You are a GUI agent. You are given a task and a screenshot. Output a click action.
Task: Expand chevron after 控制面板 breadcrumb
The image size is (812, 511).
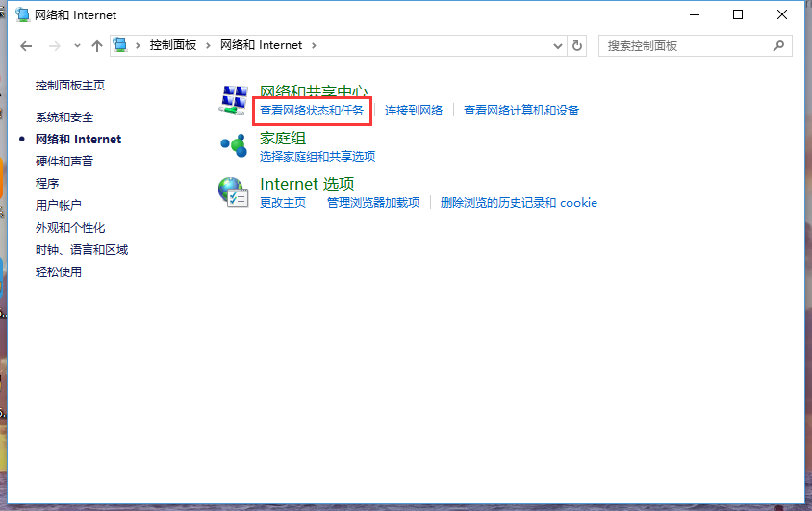208,45
